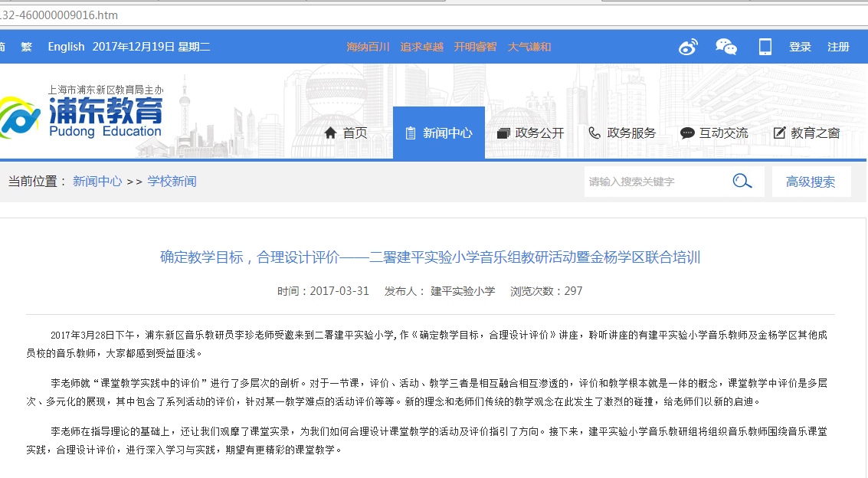
Task: Click the 注册 register link
Action: pos(838,47)
